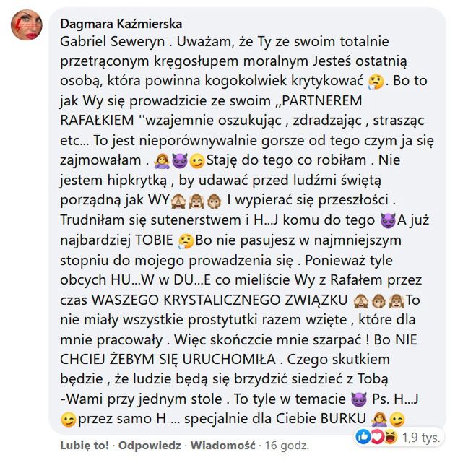This screenshot has width=476, height=460.
Task: Click the purple devil emoji before Ps. H...J
Action: tap(358, 399)
